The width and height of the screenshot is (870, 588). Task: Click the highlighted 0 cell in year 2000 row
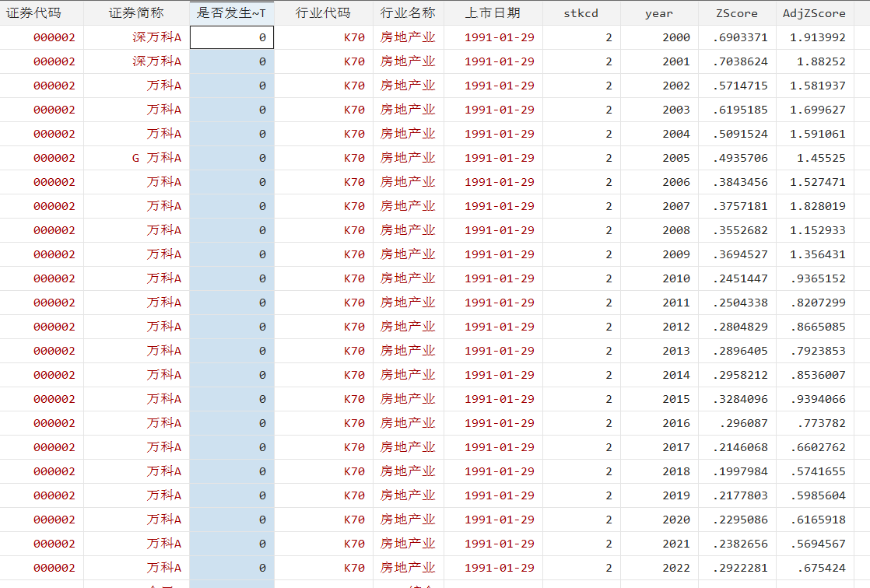(x=232, y=37)
